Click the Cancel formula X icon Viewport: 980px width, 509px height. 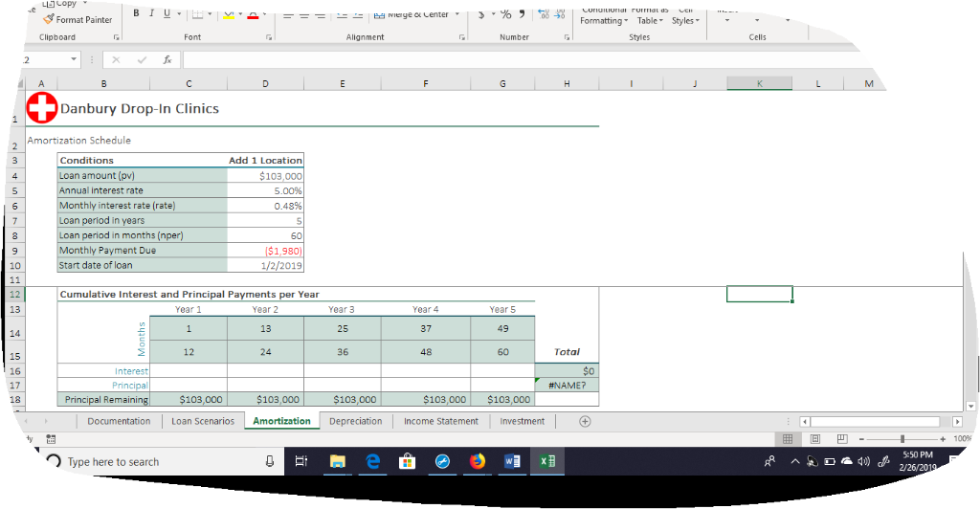click(116, 60)
